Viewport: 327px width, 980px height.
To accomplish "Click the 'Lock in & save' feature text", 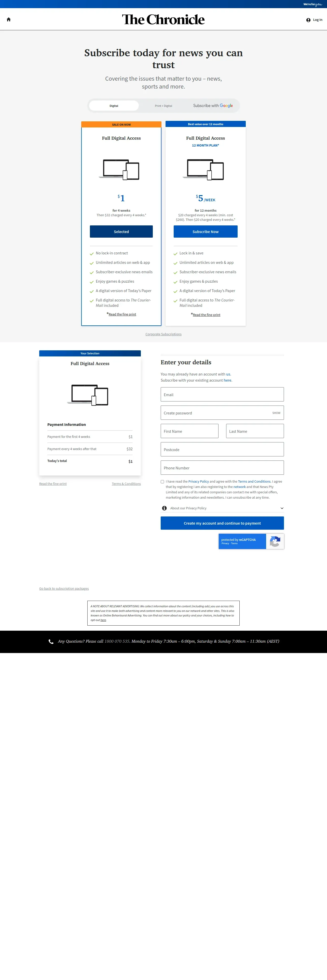I will [192, 253].
